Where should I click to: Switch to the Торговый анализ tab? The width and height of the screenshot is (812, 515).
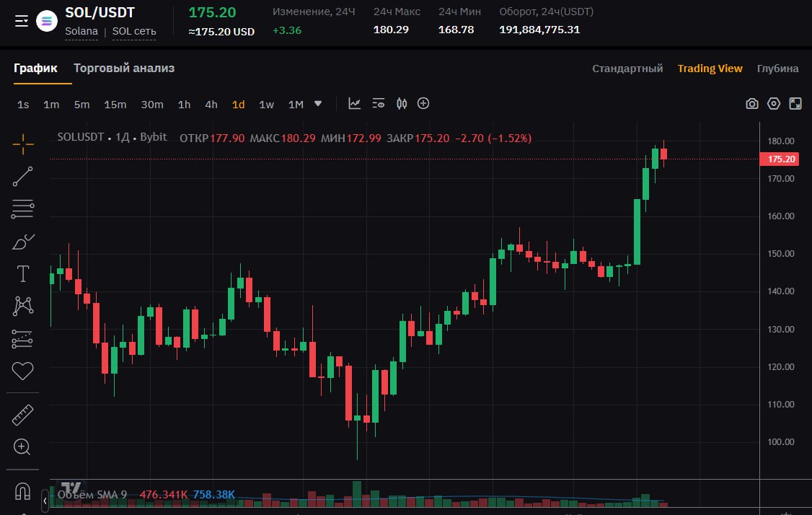point(124,68)
